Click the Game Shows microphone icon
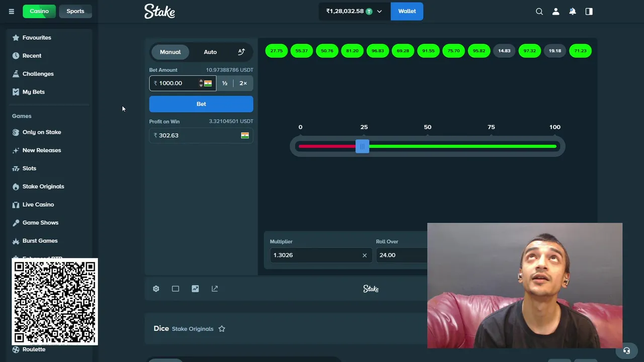This screenshot has width=644, height=362. click(16, 223)
